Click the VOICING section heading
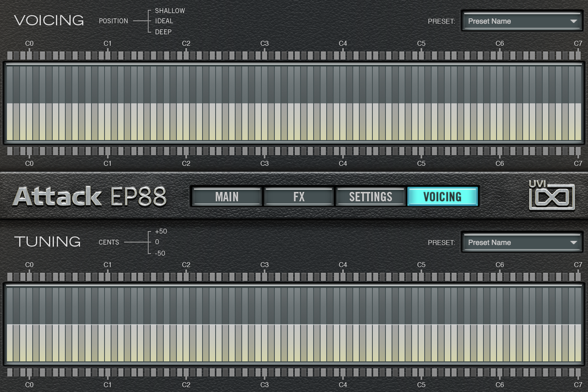Viewport: 588px width, 392px height. pos(49,20)
